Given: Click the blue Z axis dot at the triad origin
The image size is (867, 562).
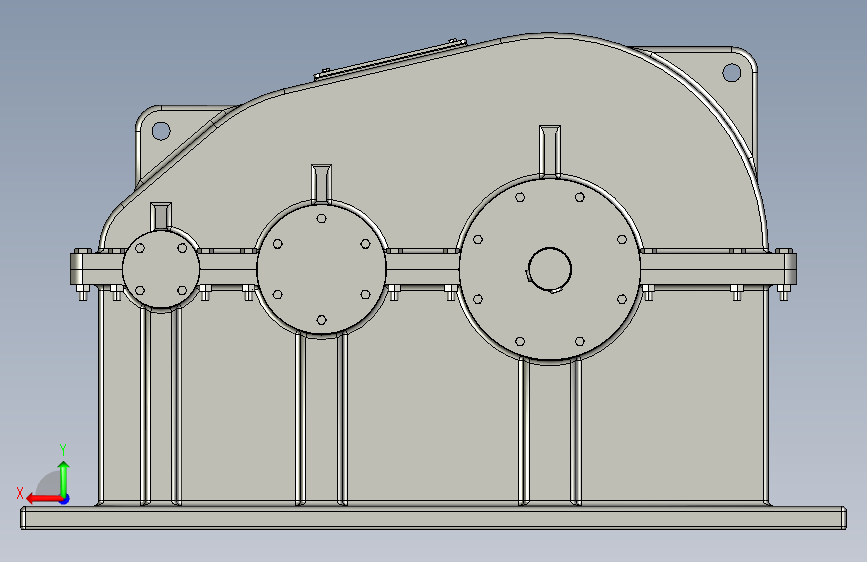Looking at the screenshot, I should (65, 499).
